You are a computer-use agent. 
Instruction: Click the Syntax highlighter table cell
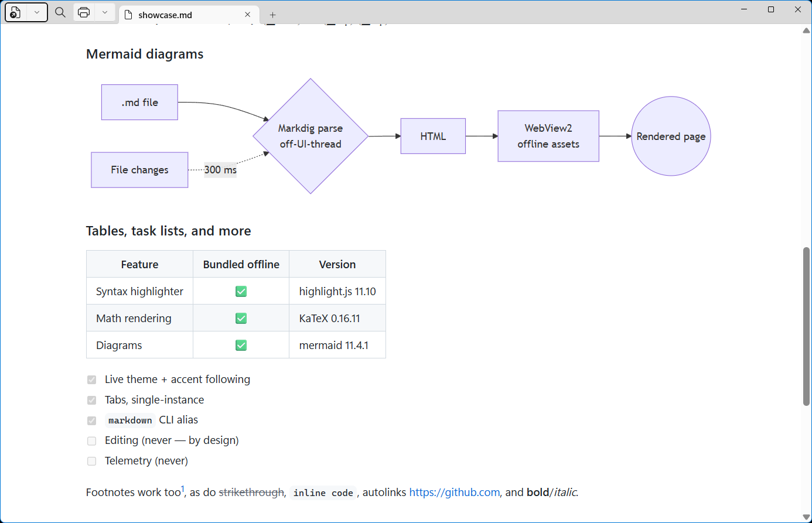click(x=139, y=291)
